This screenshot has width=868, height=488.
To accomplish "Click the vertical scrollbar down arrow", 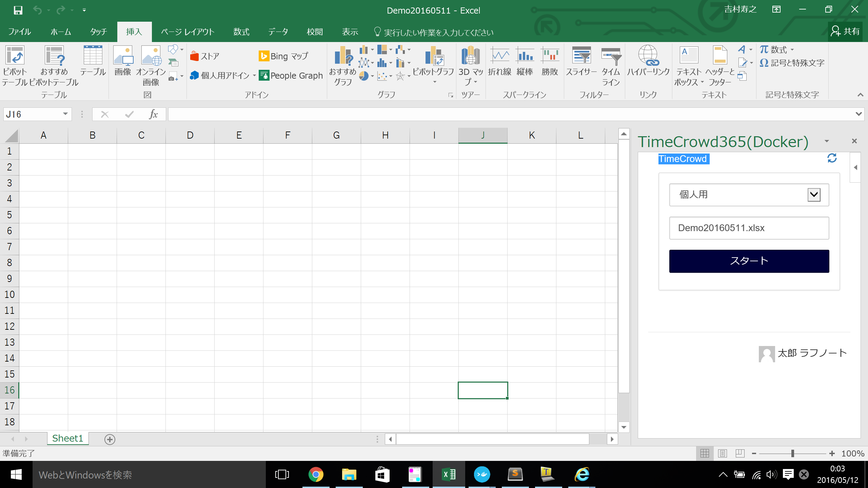I will tap(624, 427).
